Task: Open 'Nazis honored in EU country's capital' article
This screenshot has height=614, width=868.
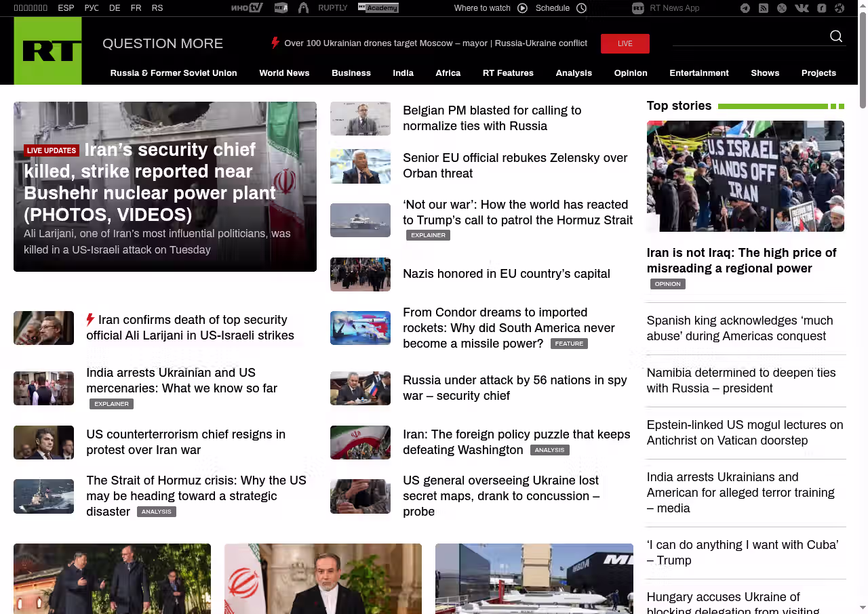Action: (x=506, y=274)
